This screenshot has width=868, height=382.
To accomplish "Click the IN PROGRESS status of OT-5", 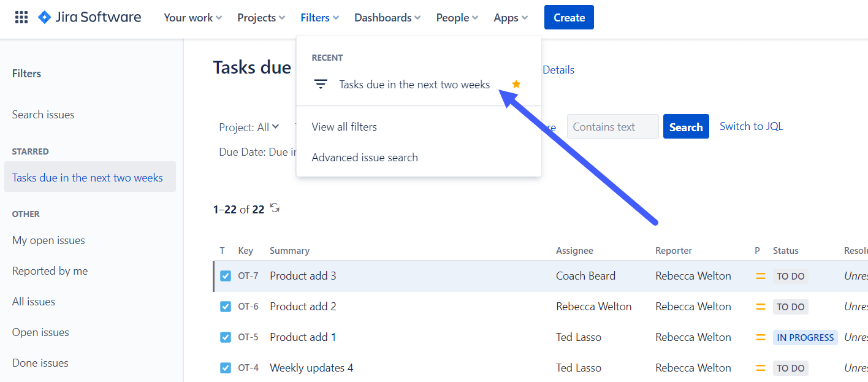I will click(805, 337).
